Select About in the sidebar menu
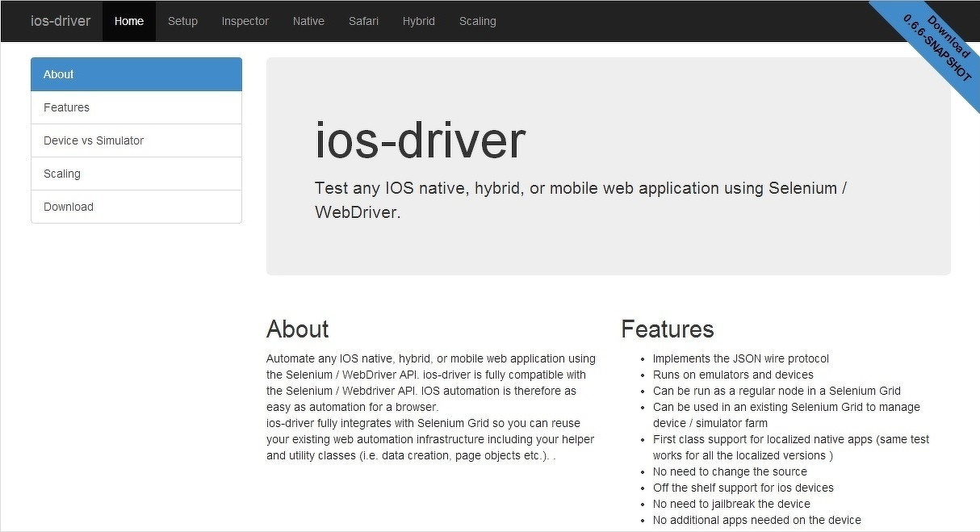 pyautogui.click(x=58, y=73)
